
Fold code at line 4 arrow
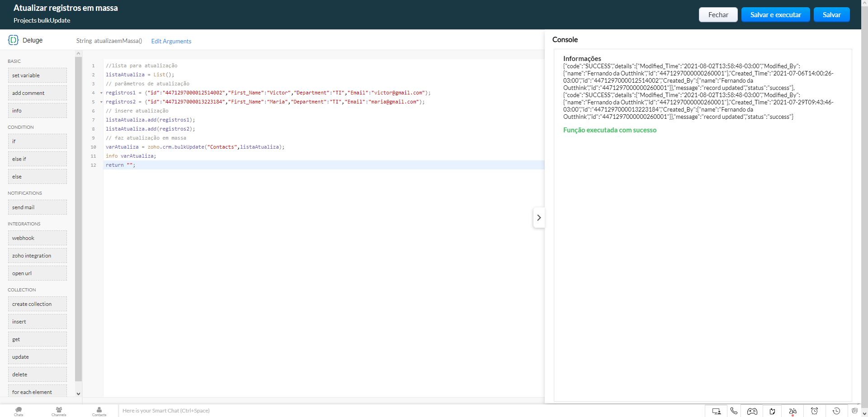101,93
